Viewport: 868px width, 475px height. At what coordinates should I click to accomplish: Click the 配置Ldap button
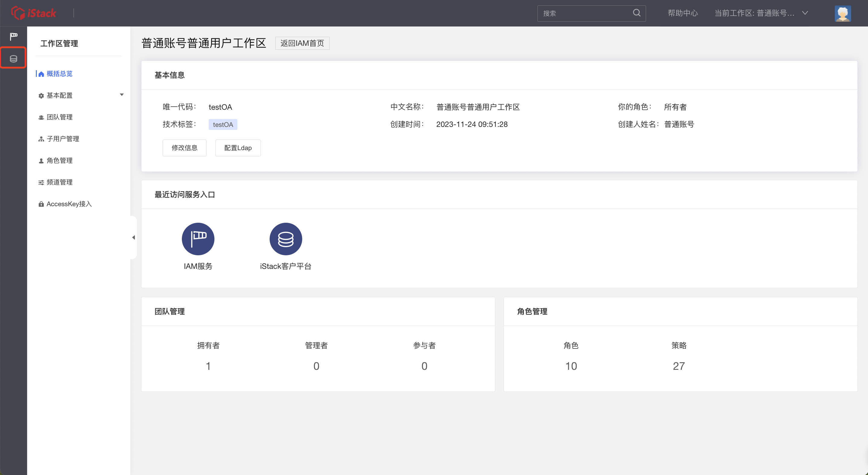(238, 148)
